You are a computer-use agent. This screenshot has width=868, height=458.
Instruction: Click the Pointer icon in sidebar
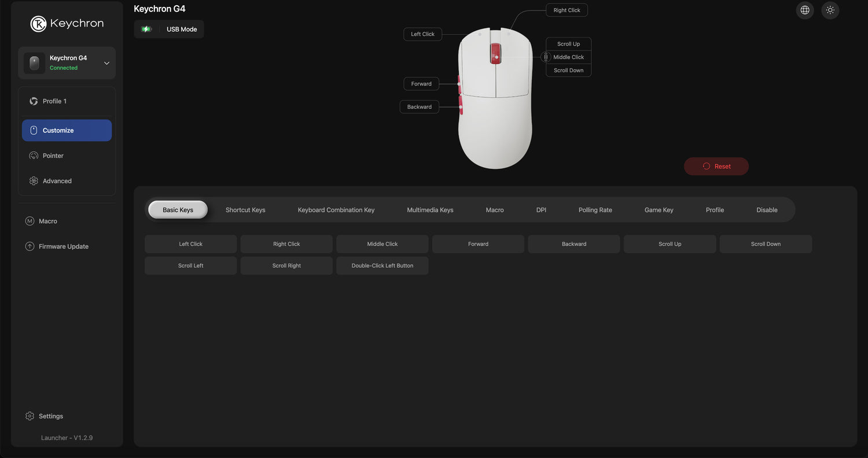34,156
